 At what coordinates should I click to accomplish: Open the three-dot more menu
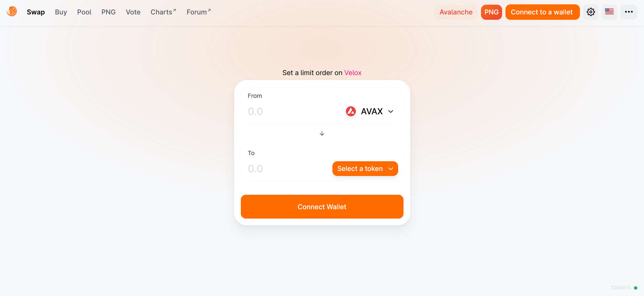tap(629, 12)
